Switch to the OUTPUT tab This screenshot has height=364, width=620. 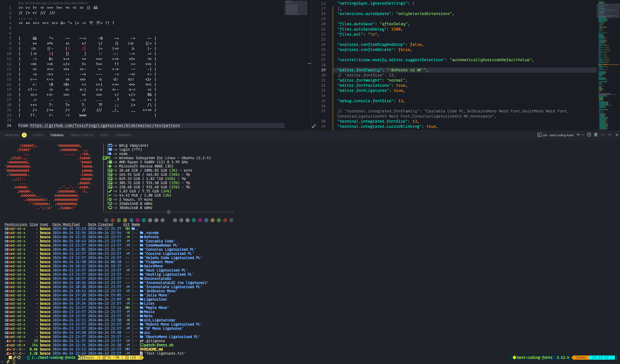[38, 135]
